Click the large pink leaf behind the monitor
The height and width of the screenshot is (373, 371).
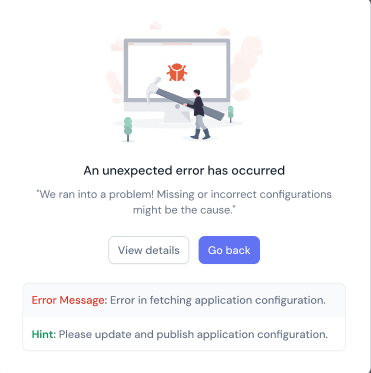click(x=246, y=58)
